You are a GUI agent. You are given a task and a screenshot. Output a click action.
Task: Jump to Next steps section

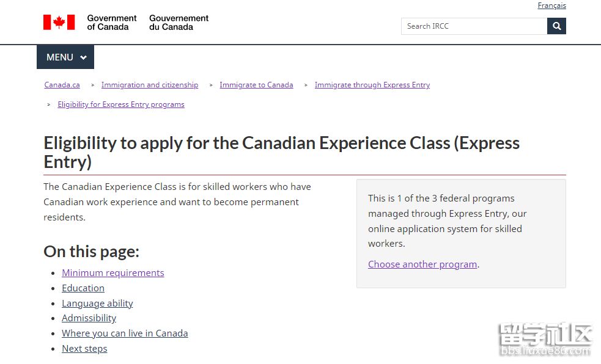pos(85,348)
